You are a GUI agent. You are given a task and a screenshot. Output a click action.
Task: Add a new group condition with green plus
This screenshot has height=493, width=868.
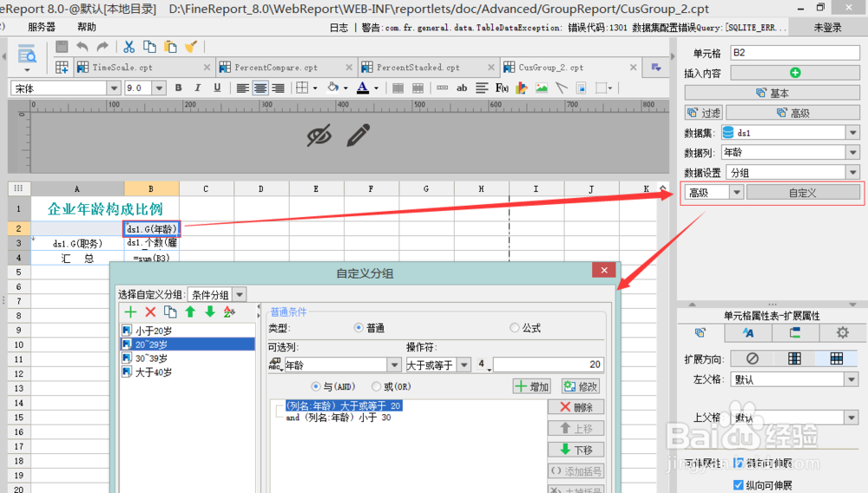tap(130, 312)
